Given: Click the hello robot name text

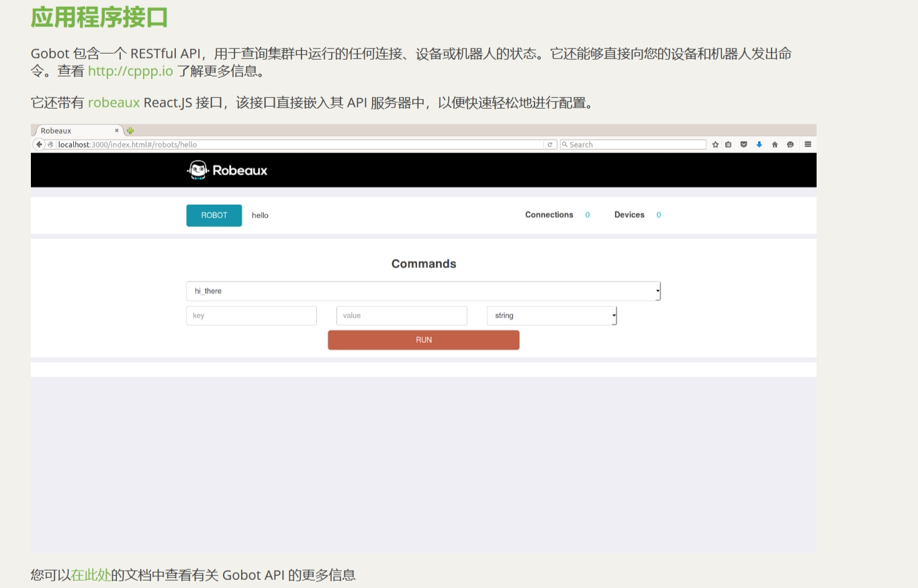Looking at the screenshot, I should tap(261, 215).
